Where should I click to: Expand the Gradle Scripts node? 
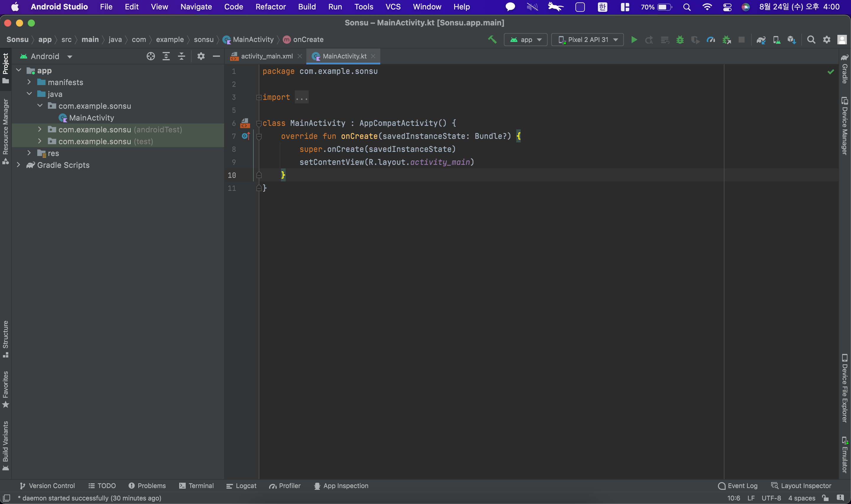(19, 165)
